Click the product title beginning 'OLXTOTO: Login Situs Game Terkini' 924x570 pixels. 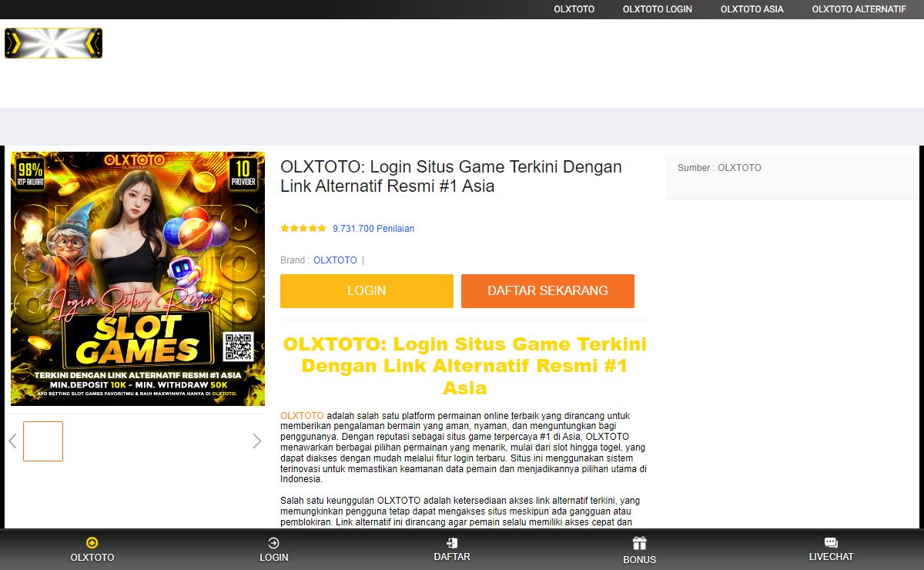[x=451, y=176]
